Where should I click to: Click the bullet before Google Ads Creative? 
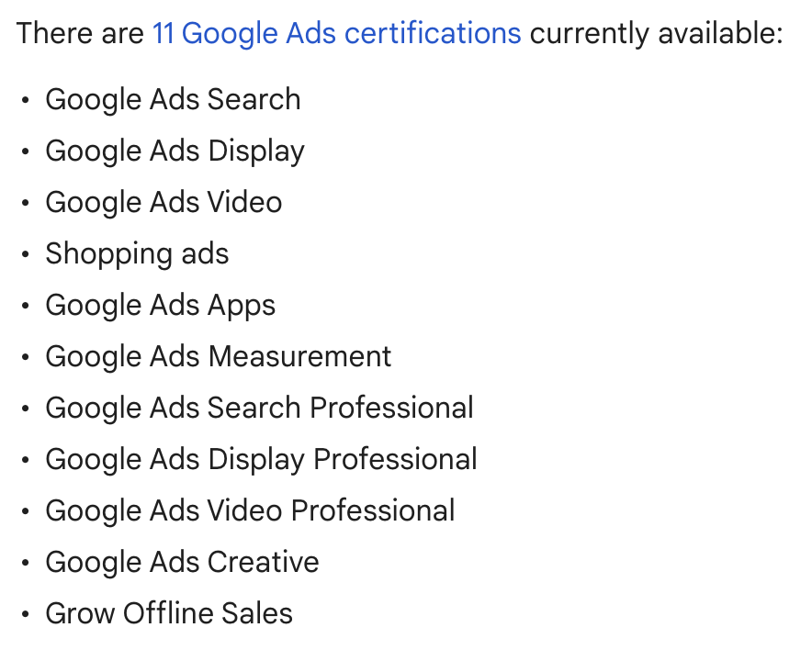(26, 563)
